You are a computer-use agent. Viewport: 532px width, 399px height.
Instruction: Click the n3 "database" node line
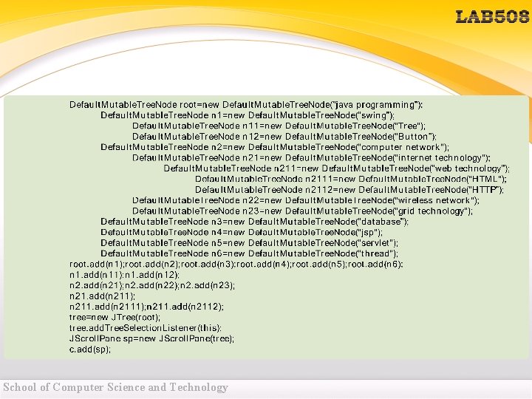click(x=254, y=222)
